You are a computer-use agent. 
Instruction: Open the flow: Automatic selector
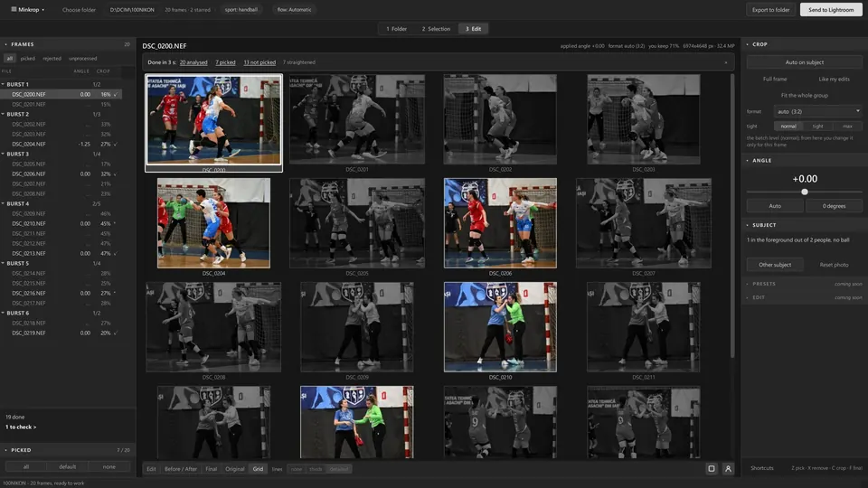[294, 9]
